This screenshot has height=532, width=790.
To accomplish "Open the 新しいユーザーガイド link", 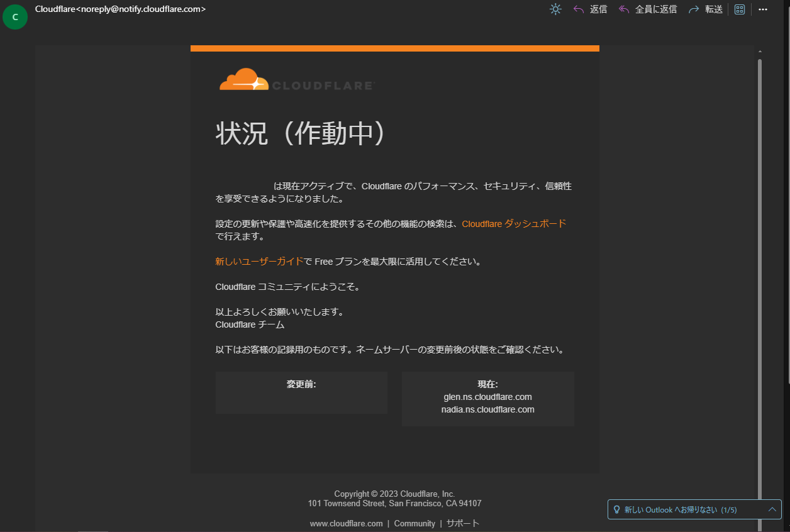I will pyautogui.click(x=259, y=260).
